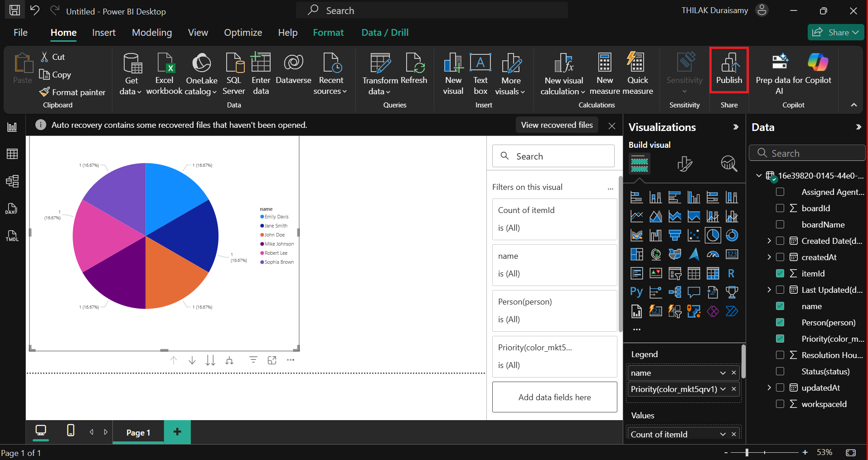The image size is (868, 460).
Task: Uncheck the name field checkbox
Action: tap(780, 306)
